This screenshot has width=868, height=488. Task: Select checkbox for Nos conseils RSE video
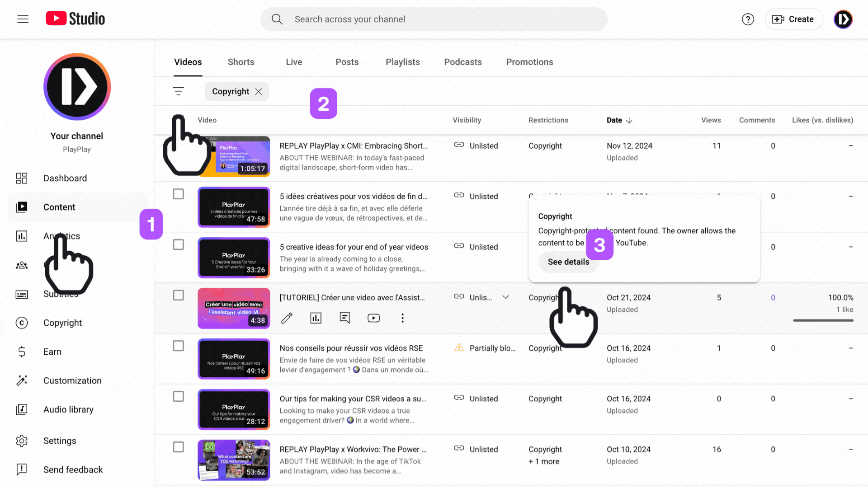tap(179, 346)
